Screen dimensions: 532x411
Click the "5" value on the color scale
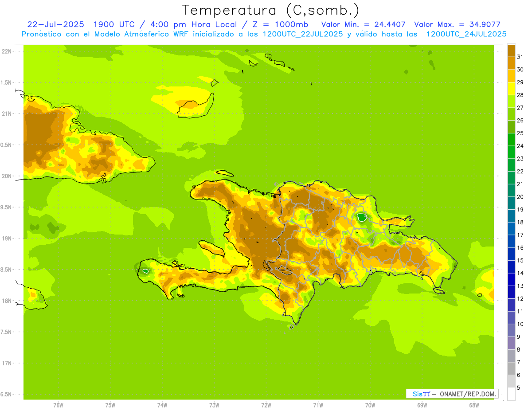519,388
